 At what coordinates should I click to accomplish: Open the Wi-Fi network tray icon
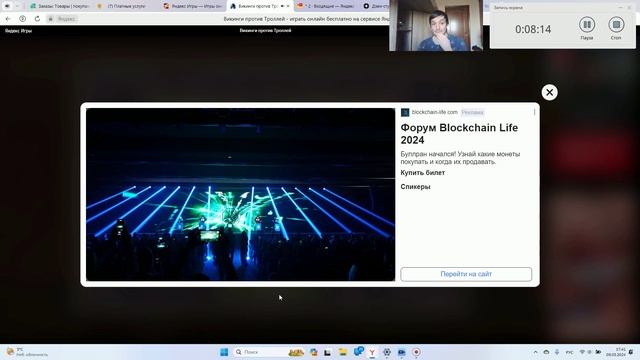point(582,352)
